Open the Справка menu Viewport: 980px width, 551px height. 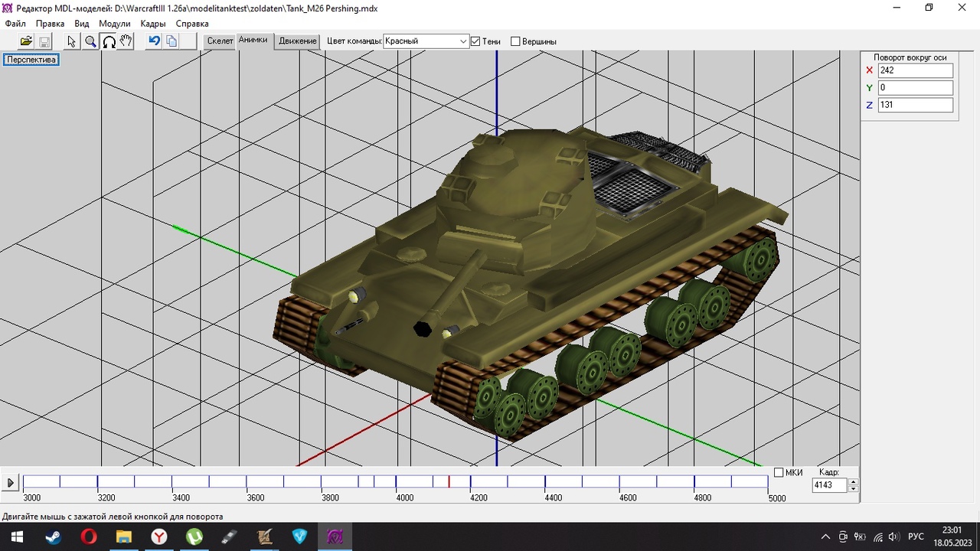point(192,24)
